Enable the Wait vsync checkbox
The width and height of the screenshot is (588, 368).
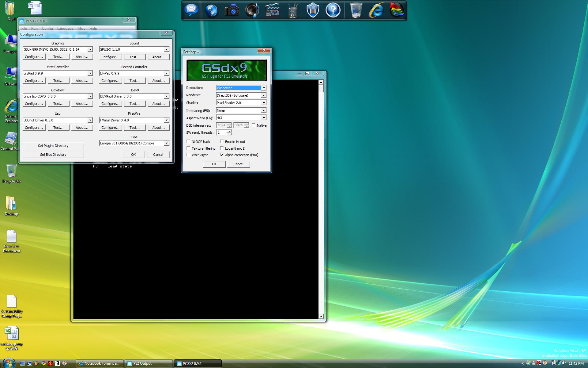(x=188, y=155)
